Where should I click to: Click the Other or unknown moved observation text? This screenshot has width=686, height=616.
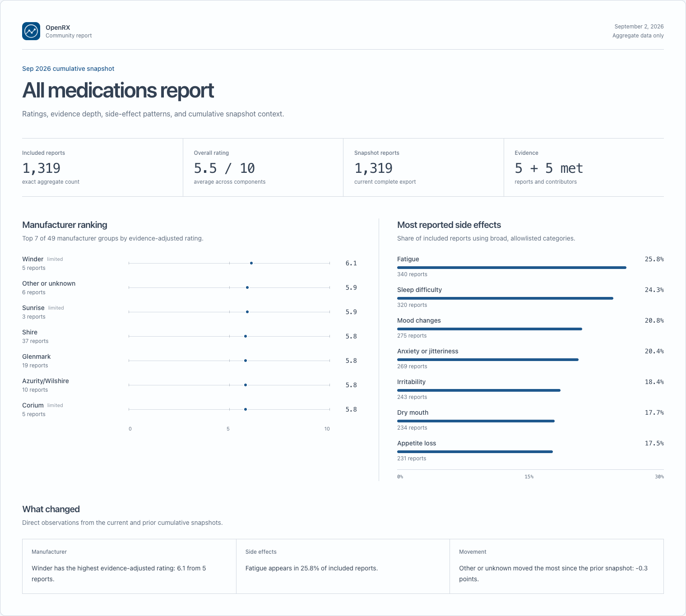tap(553, 574)
